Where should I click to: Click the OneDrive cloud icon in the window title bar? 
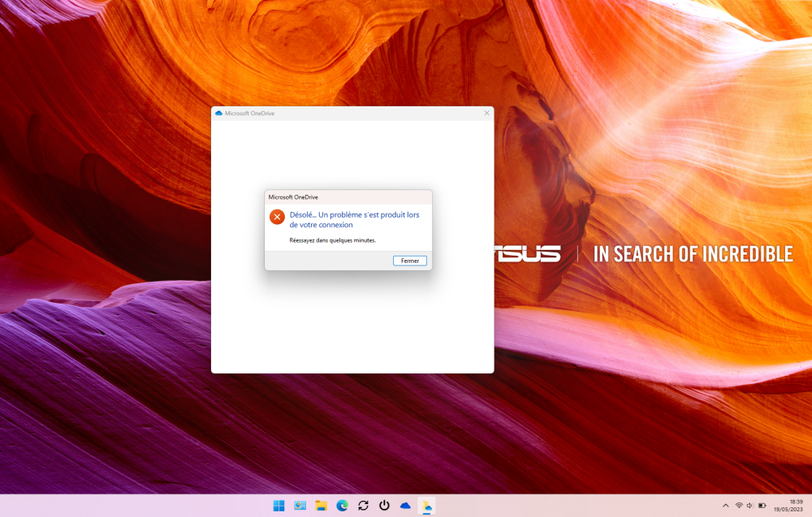(218, 113)
